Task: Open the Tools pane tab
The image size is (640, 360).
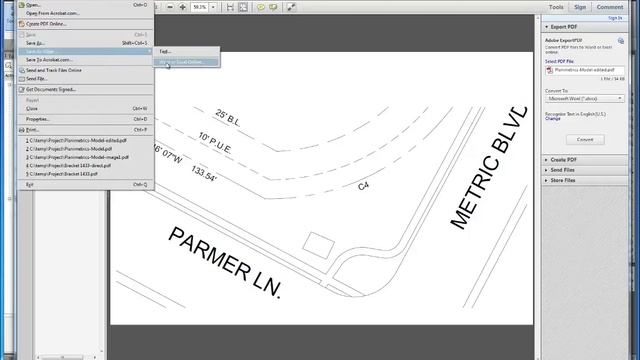Action: [x=556, y=7]
